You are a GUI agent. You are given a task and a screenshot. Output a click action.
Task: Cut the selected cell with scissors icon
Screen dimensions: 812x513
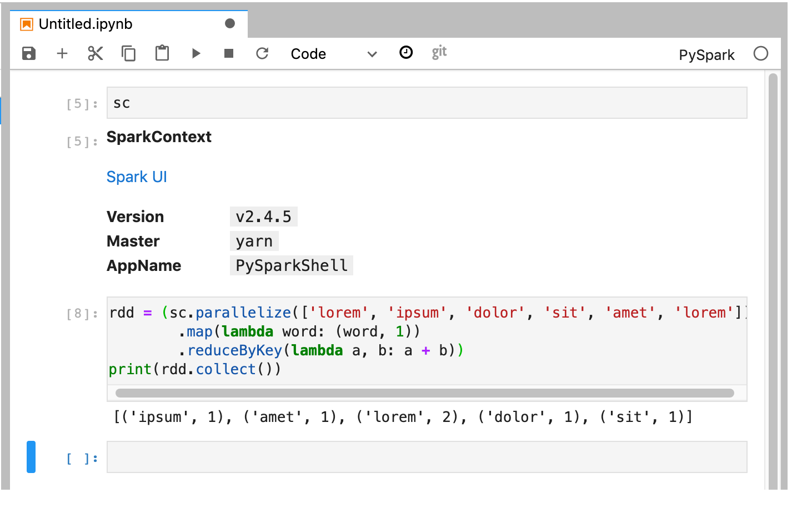click(x=96, y=53)
